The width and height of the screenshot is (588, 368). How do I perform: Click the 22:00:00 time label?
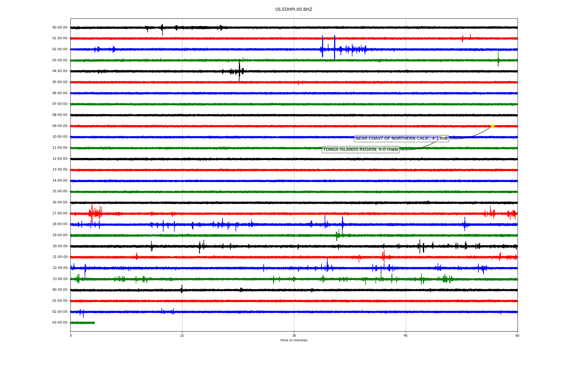[60, 268]
